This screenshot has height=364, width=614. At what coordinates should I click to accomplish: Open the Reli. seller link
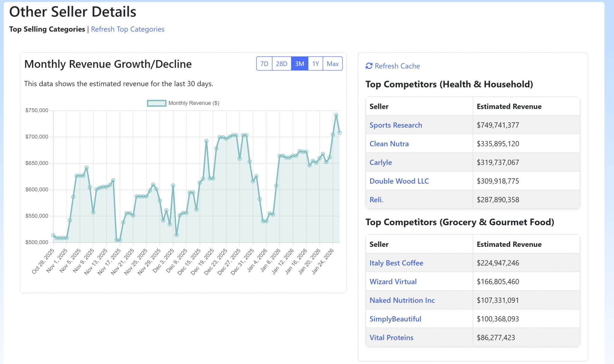tap(376, 200)
